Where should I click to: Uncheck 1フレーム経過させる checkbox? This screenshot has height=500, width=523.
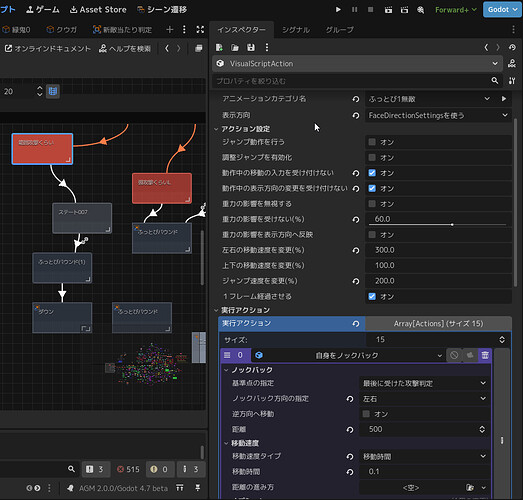[x=372, y=296]
